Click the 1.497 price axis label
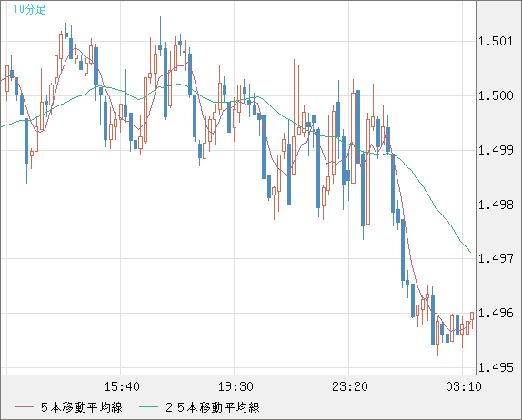Screen dimensions: 522x420 (496, 258)
